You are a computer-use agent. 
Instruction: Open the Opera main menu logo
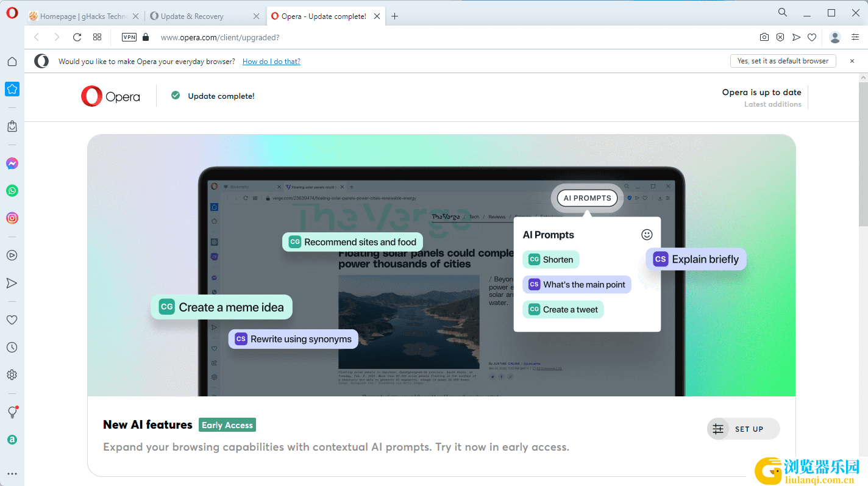click(12, 13)
